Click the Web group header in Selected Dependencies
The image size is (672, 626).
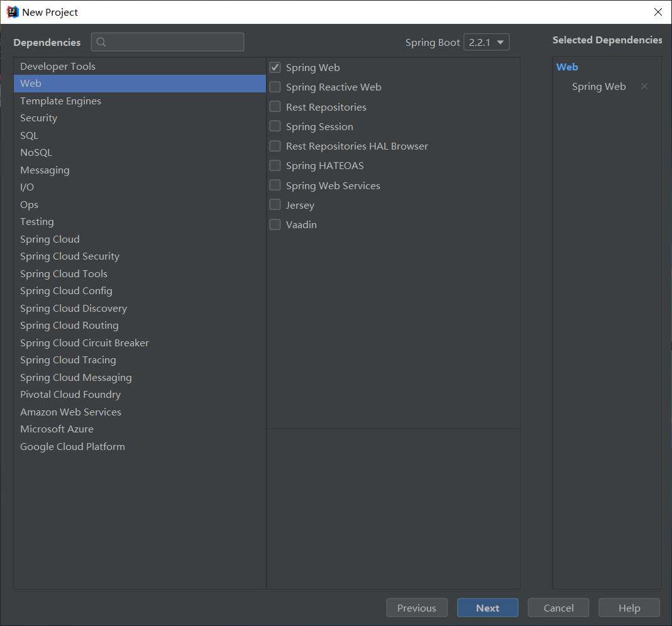tap(567, 67)
